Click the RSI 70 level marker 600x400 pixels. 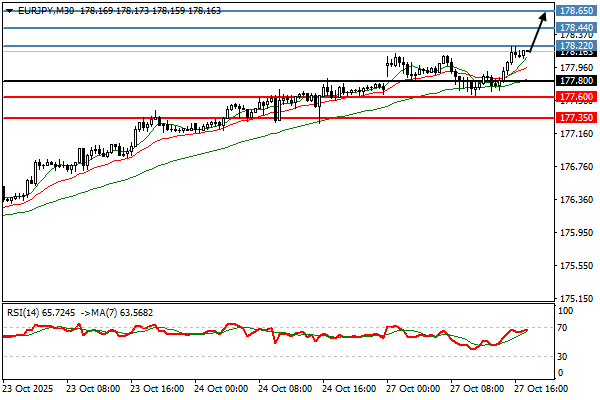(565, 327)
